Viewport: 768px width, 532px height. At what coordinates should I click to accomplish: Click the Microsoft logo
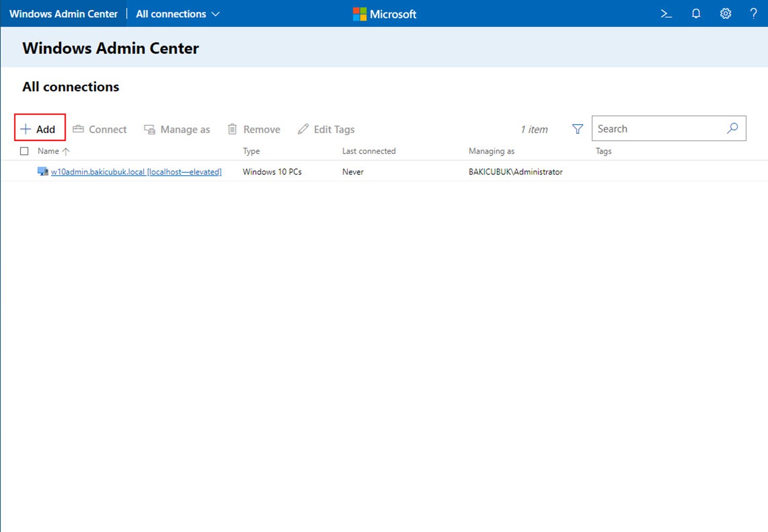click(385, 14)
